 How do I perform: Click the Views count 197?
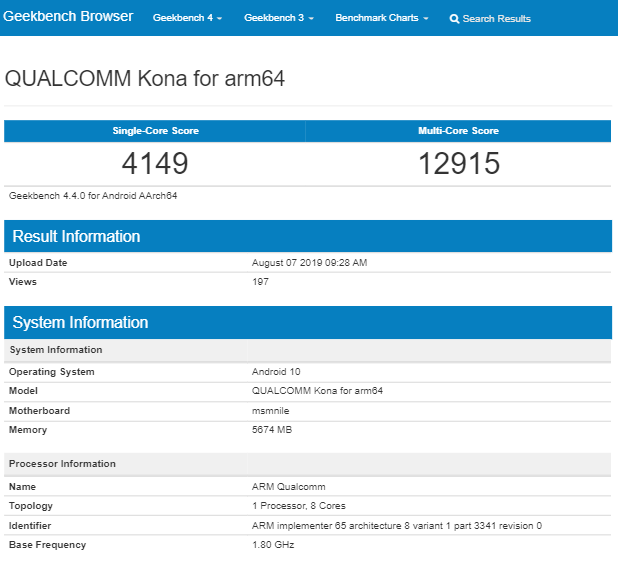tap(260, 282)
